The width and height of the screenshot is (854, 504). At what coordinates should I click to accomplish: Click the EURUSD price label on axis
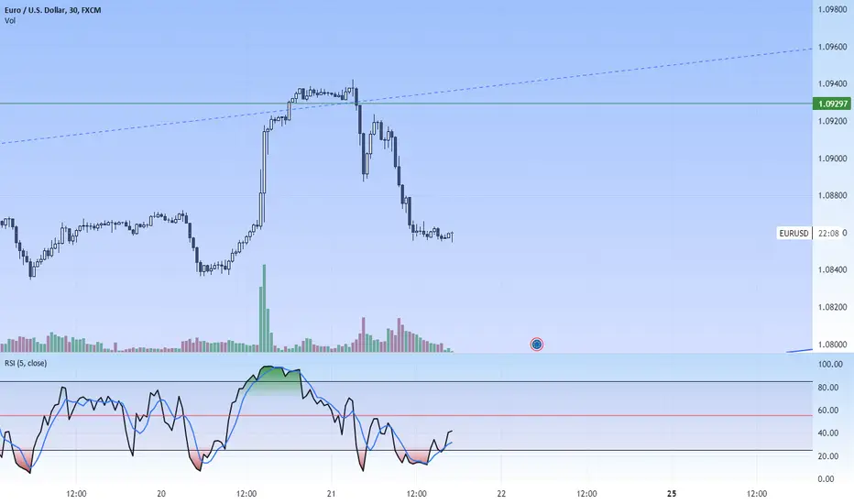click(x=794, y=233)
